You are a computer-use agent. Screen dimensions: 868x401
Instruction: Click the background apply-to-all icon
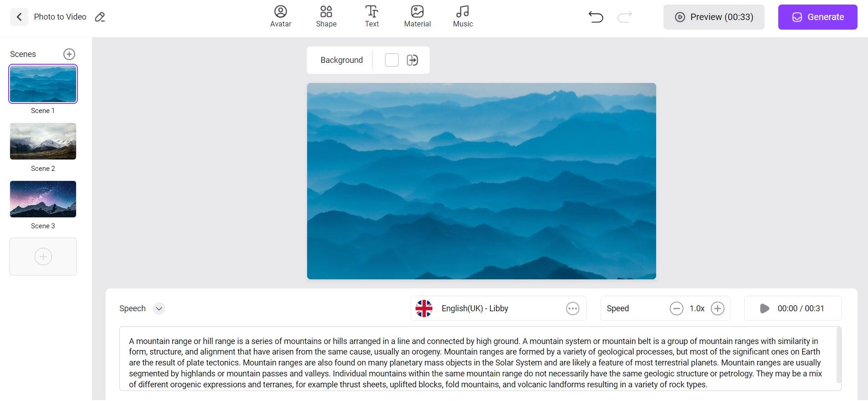click(412, 60)
